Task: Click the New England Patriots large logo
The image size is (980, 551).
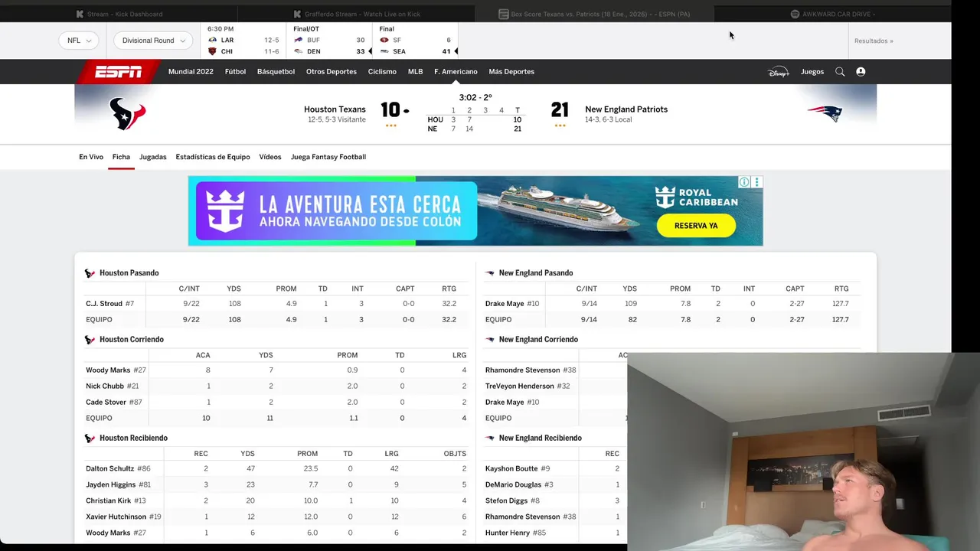Action: coord(825,114)
